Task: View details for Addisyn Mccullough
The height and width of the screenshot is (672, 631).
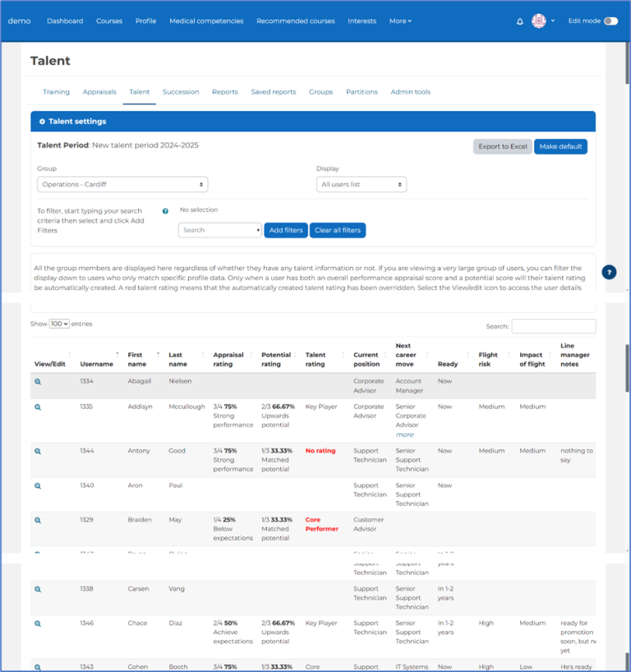Action: [38, 407]
